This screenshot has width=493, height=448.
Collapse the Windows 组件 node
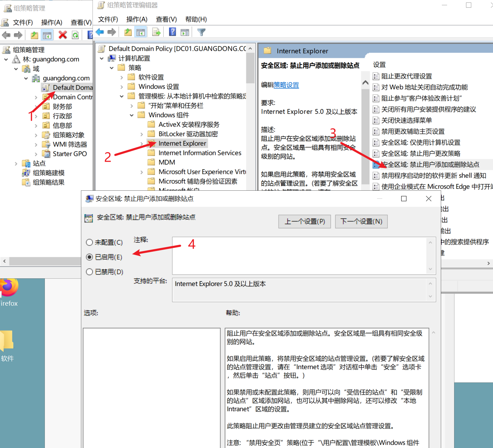coord(132,115)
